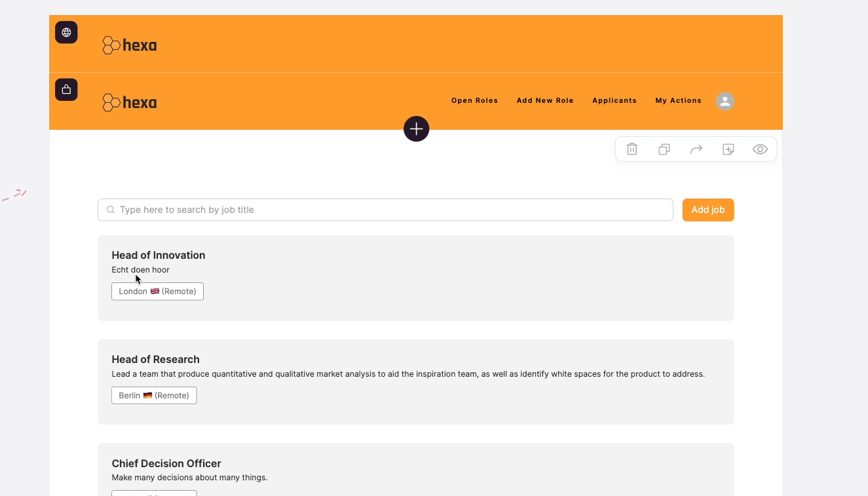Viewport: 868px width, 496px height.
Task: Duplicate element with the copy icon
Action: (664, 149)
